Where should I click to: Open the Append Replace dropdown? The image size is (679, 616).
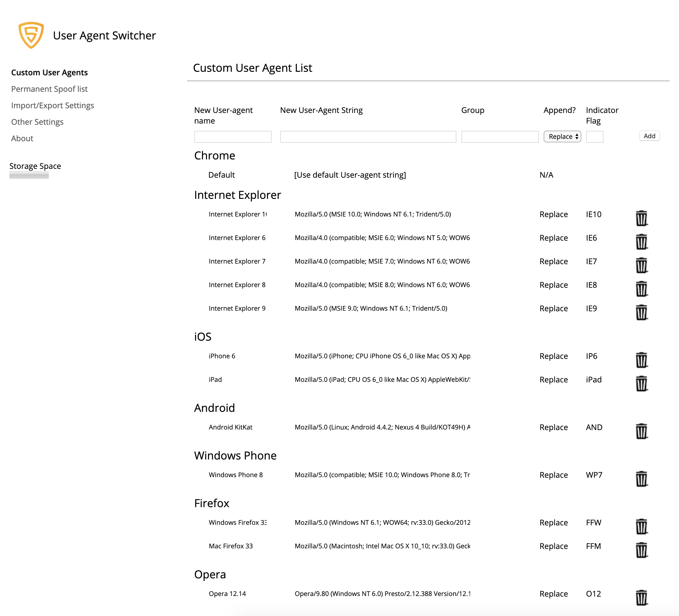click(x=562, y=136)
